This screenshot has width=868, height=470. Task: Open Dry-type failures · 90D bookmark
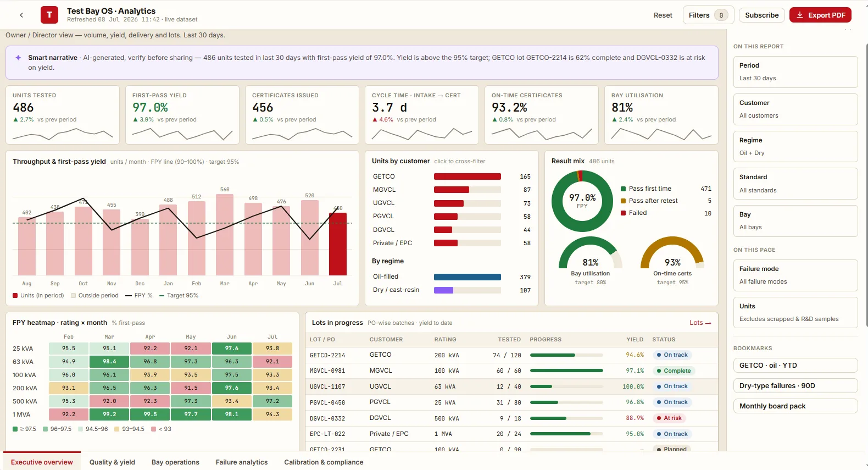pos(795,386)
